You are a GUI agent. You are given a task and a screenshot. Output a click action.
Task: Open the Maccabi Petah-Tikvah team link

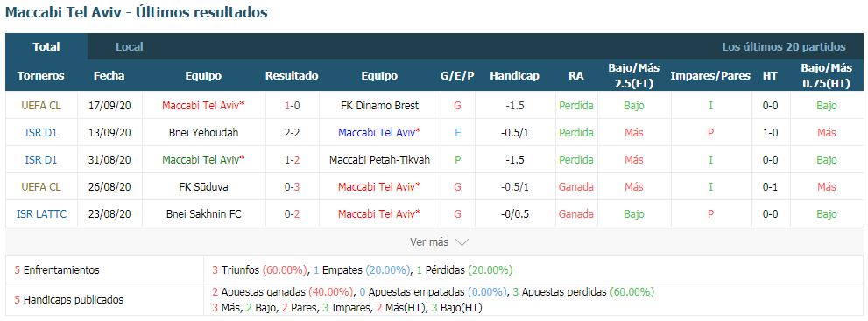[x=379, y=160]
